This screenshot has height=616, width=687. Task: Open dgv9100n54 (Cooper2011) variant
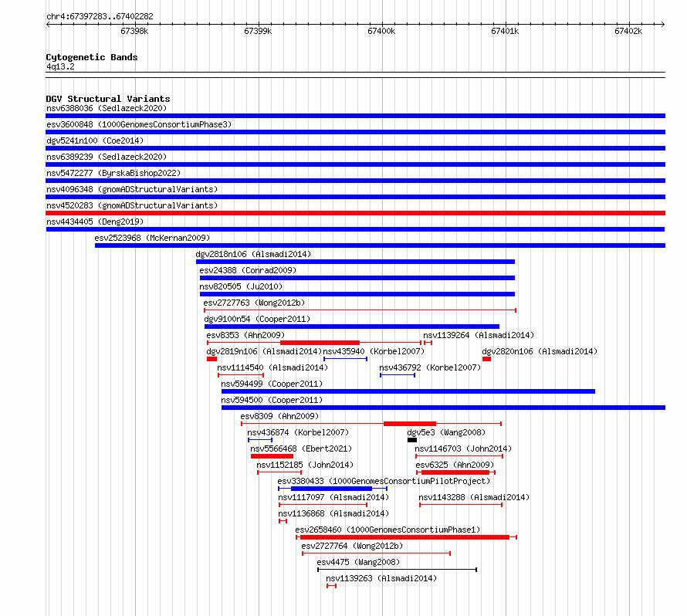[257, 319]
